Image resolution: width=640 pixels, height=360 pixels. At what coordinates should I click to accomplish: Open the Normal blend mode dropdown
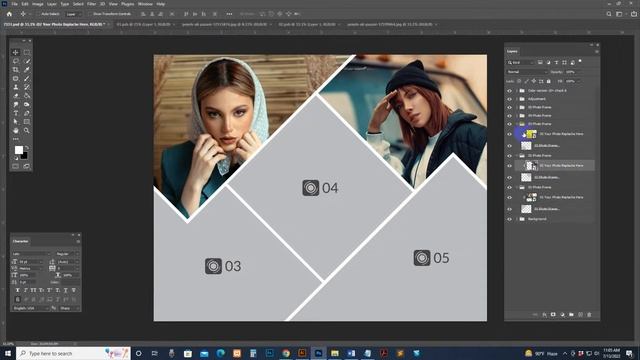click(x=527, y=72)
